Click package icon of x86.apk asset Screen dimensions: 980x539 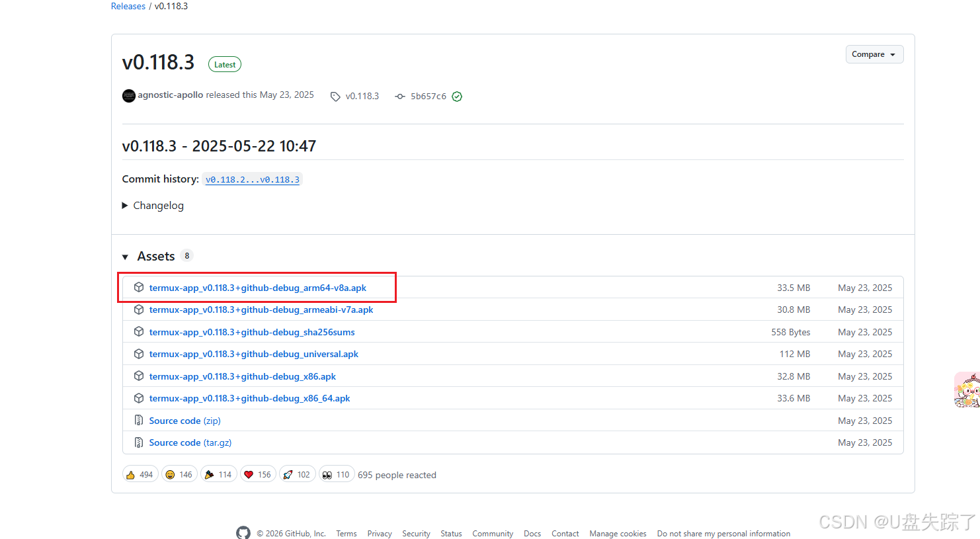[x=139, y=376]
